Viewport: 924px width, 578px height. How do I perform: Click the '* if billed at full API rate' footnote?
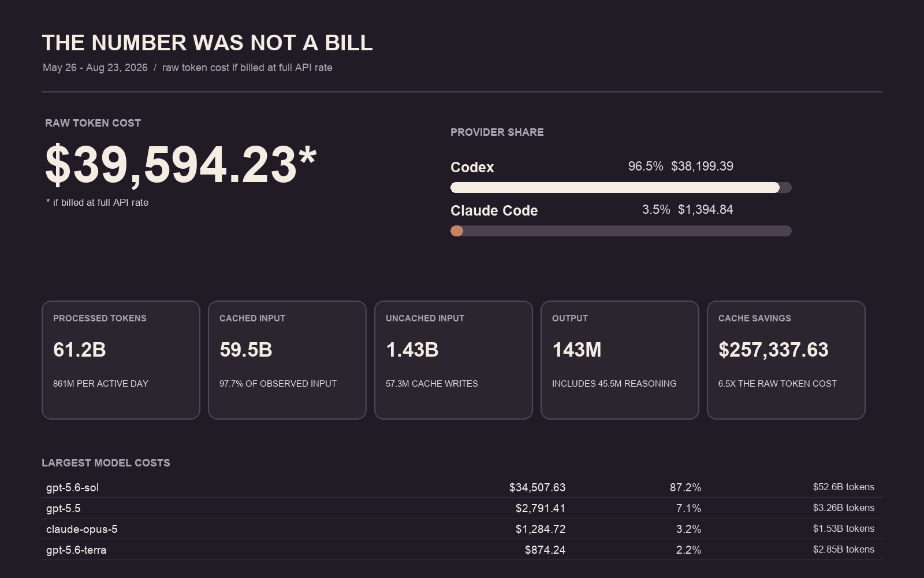[x=97, y=202]
